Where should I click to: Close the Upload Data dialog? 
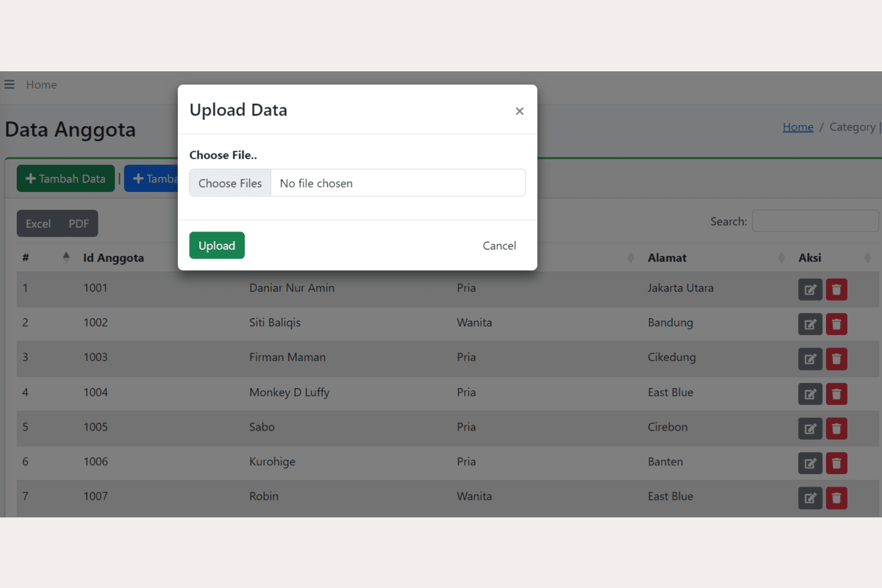[519, 111]
